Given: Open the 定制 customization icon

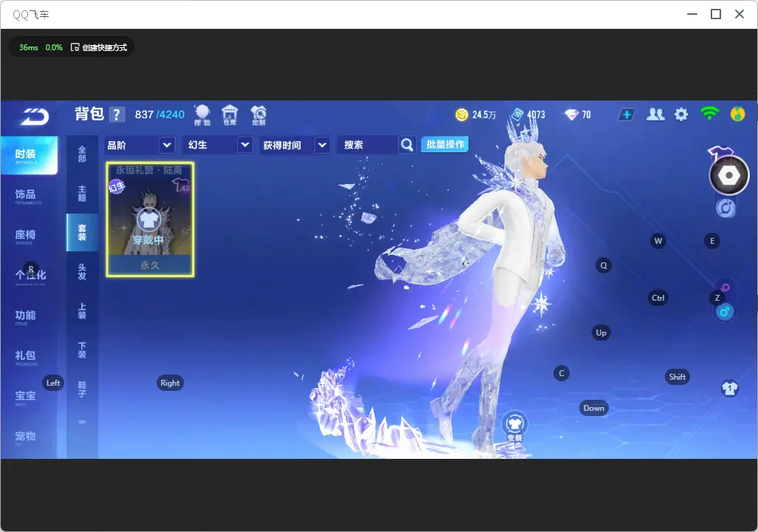Looking at the screenshot, I should pos(258,115).
